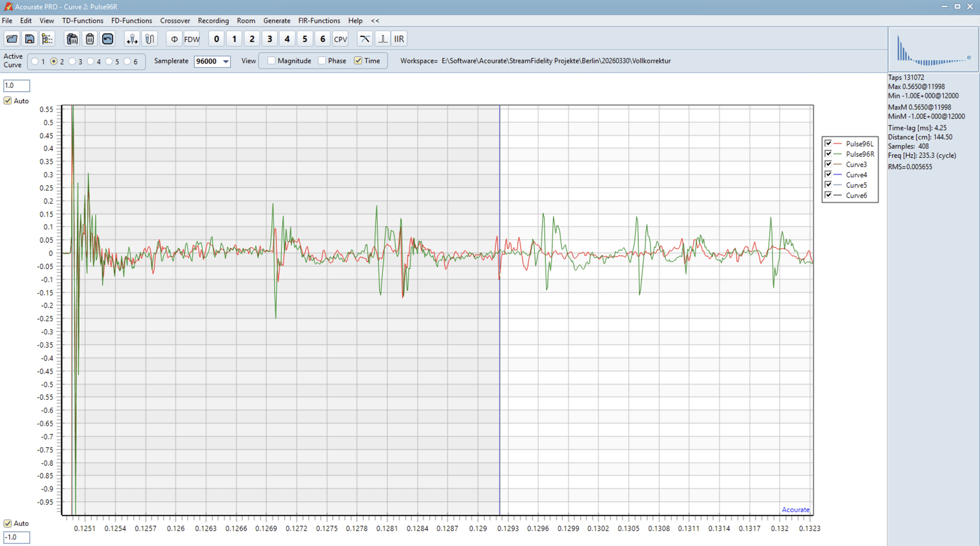The width and height of the screenshot is (980, 546).
Task: Click the multi-folder trash clear-all icon
Action: 72,39
